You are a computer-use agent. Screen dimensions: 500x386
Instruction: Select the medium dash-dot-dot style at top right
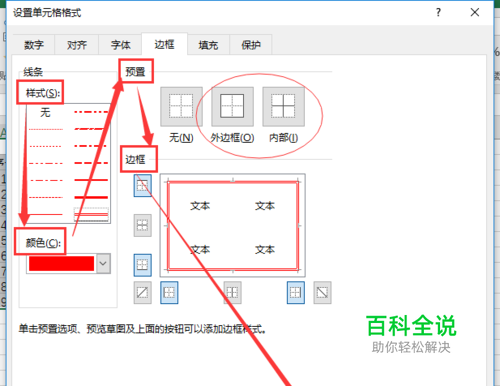click(91, 112)
